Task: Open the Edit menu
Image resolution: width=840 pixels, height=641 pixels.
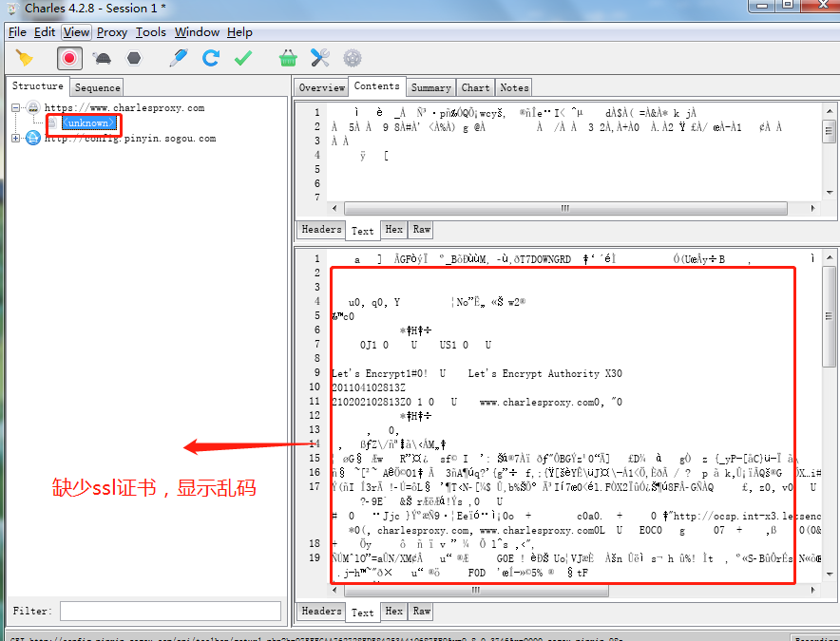Action: 45,32
